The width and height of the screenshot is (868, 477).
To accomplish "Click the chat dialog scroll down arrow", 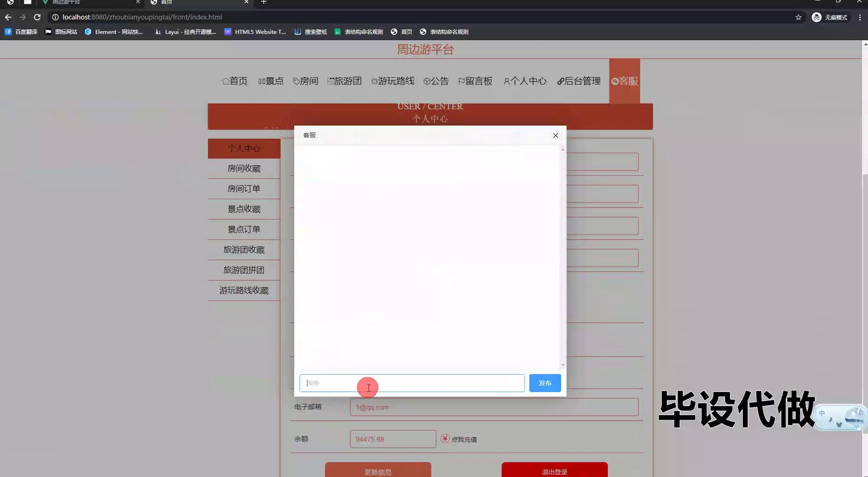I will pos(563,365).
